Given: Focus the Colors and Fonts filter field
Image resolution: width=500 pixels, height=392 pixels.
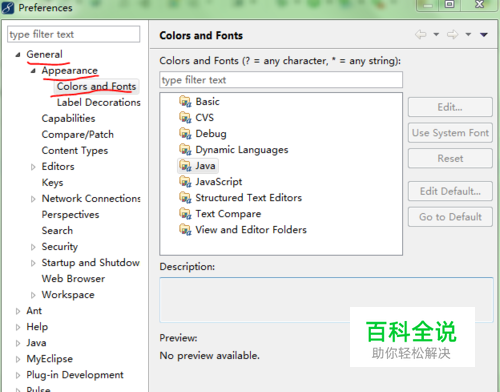Looking at the screenshot, I should pyautogui.click(x=281, y=80).
